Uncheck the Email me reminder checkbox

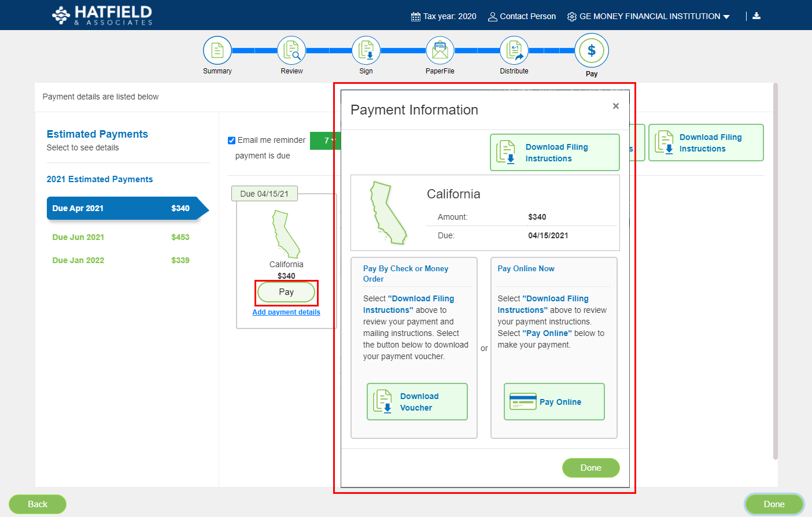point(231,141)
